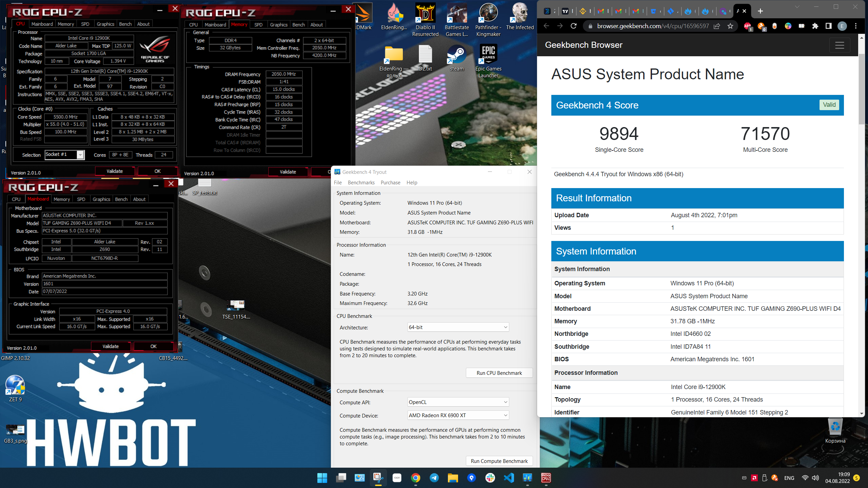Click scrollbar down arrow in browser
This screenshot has height=488, width=868.
tap(862, 414)
